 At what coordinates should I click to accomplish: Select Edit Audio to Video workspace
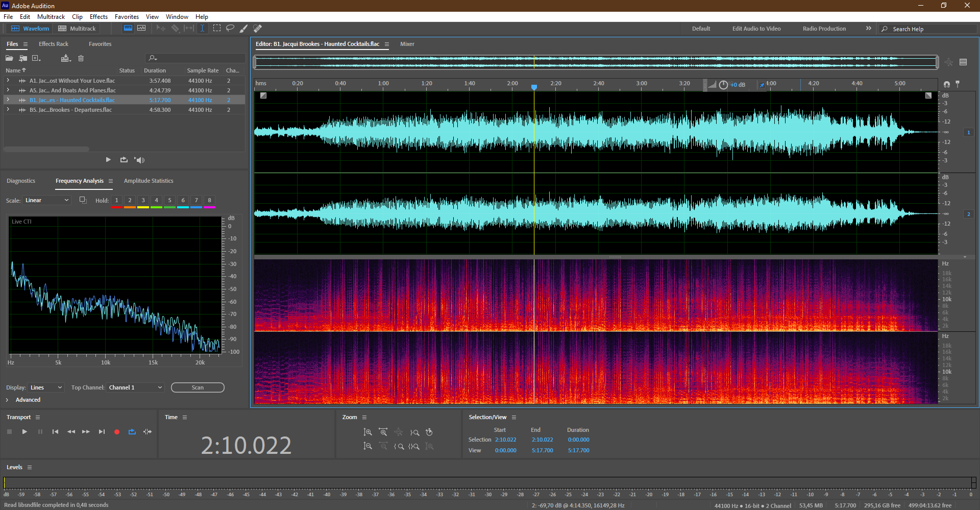point(756,29)
